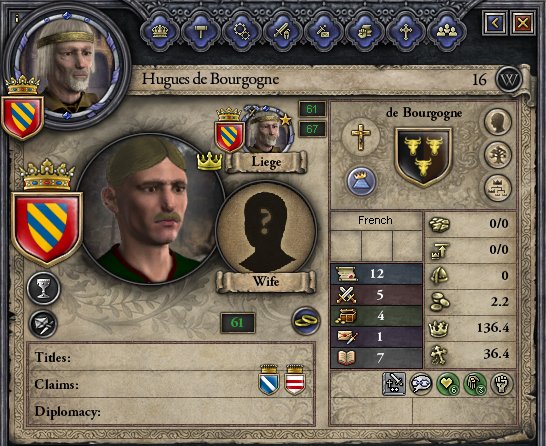Open the Intrigue dagger-letter tab
The image size is (546, 446).
point(323,31)
